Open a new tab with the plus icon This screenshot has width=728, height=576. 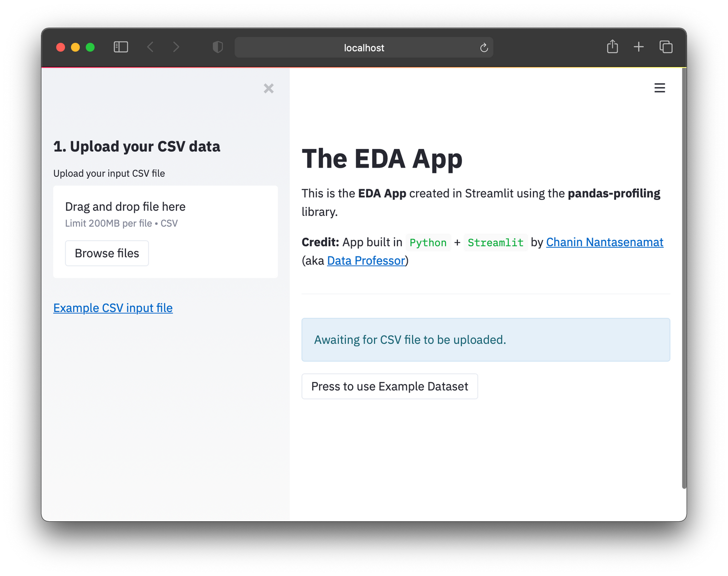point(638,46)
